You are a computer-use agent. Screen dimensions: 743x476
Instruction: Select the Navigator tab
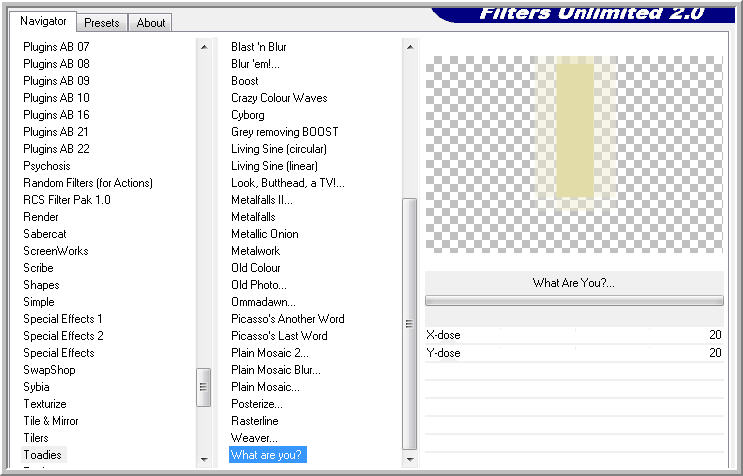click(43, 21)
